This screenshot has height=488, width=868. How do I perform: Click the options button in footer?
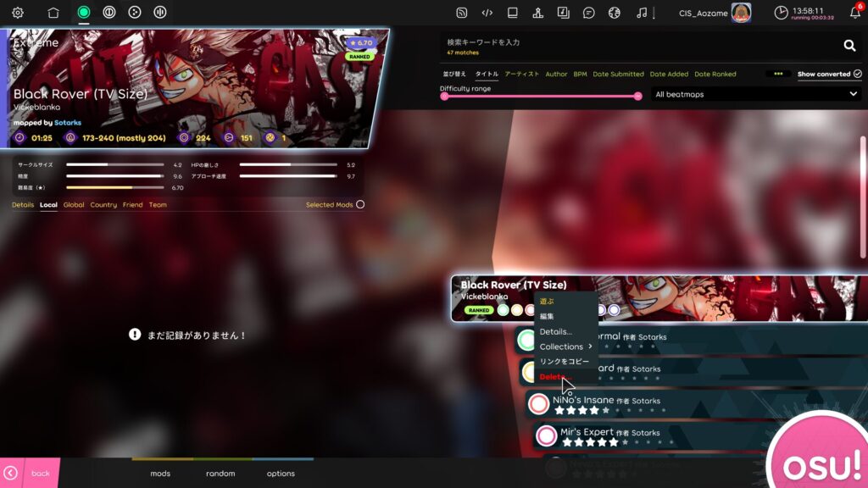281,474
